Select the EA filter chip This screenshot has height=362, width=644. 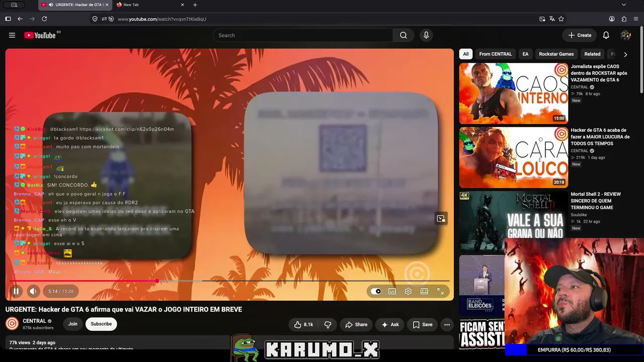525,54
